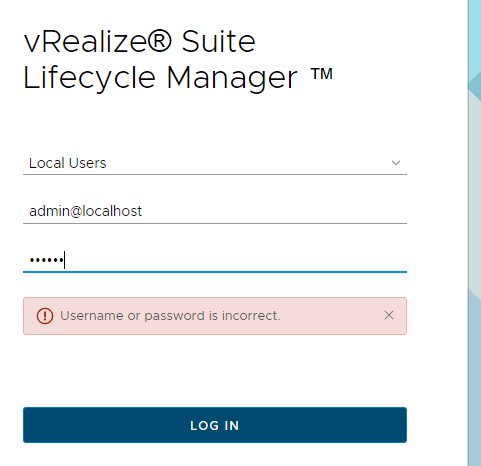Click the "Local Users" label text
Screen dimensions: 481x466
coord(68,163)
